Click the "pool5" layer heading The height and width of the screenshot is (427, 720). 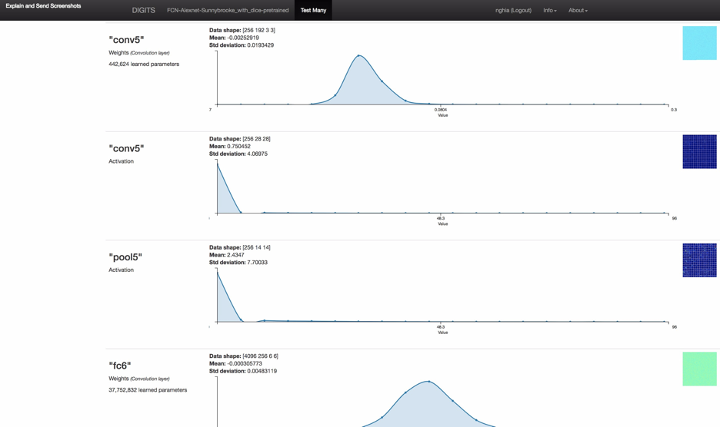point(125,257)
